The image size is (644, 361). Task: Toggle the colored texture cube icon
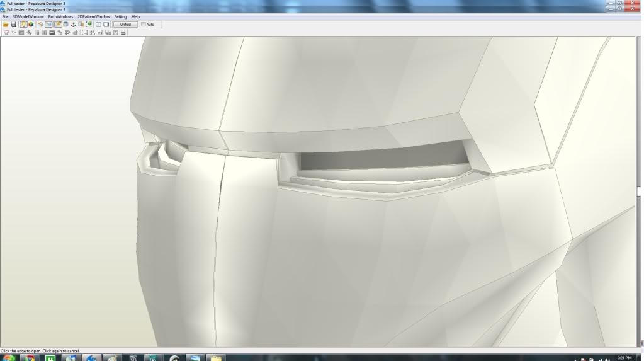click(31, 25)
